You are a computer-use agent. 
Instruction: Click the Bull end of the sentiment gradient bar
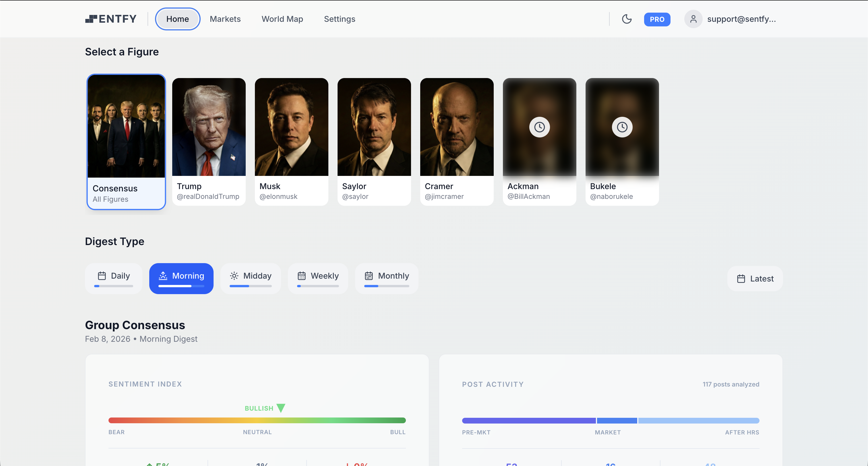coord(401,420)
